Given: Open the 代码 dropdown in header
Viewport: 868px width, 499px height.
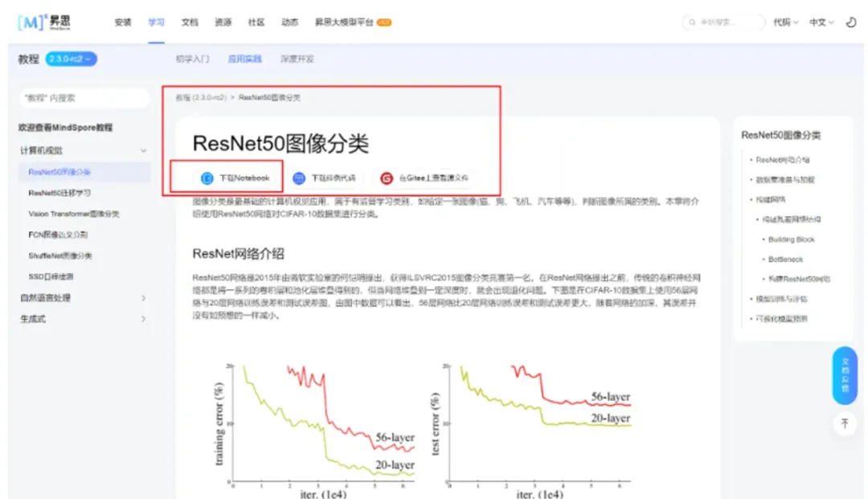Looking at the screenshot, I should coord(785,22).
